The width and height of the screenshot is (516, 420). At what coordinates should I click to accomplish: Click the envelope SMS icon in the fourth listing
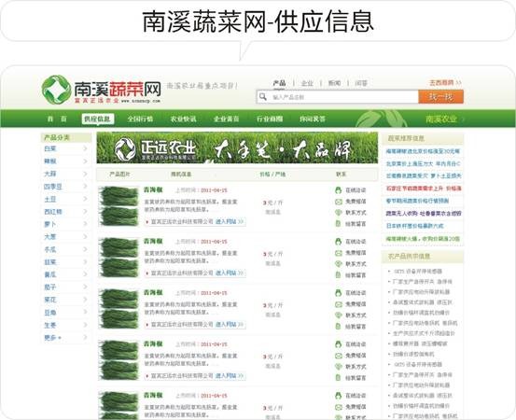tap(339, 356)
